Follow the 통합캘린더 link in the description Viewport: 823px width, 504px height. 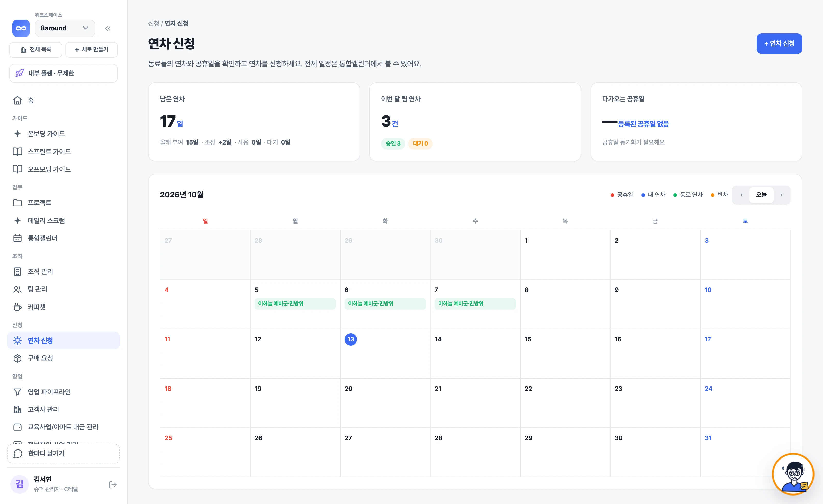[355, 64]
